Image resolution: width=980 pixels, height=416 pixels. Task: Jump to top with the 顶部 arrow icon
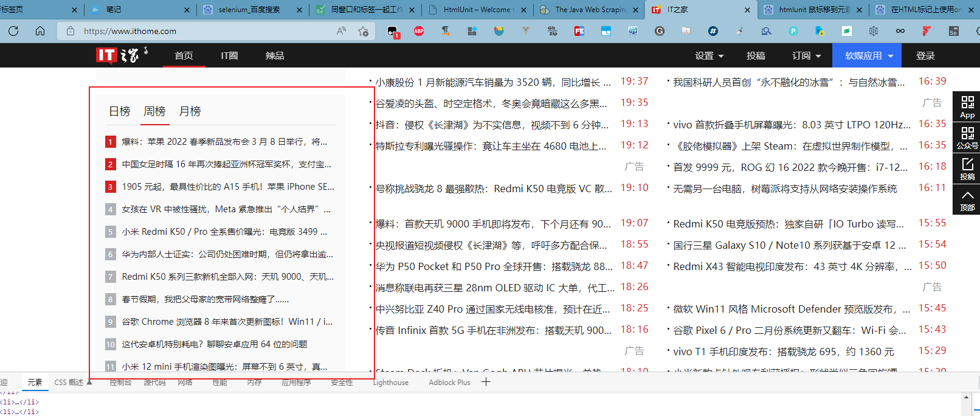click(x=967, y=199)
